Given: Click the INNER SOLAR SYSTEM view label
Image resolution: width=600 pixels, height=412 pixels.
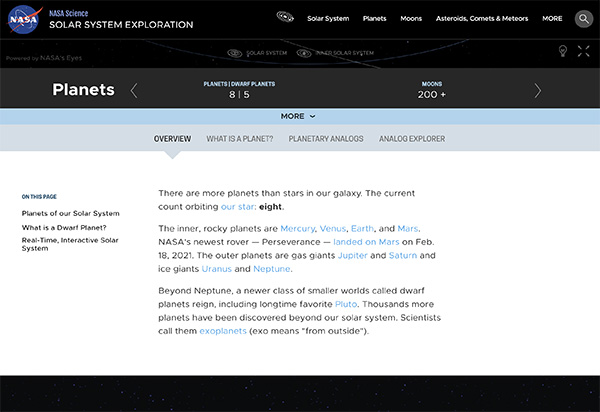Looking at the screenshot, I should [344, 53].
